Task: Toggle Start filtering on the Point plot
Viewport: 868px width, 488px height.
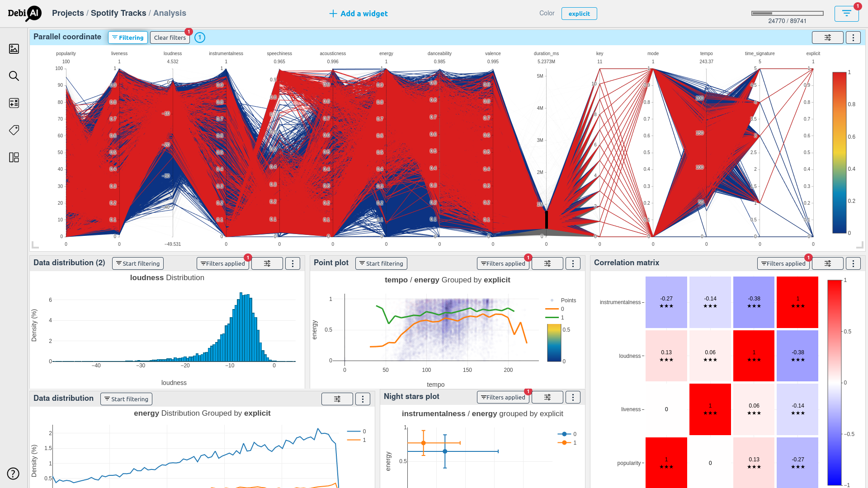Action: 381,263
